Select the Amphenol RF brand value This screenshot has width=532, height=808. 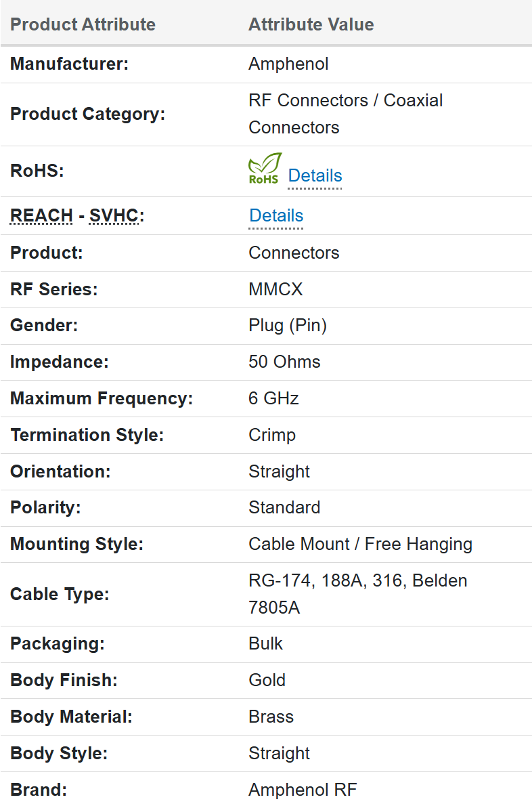[303, 790]
